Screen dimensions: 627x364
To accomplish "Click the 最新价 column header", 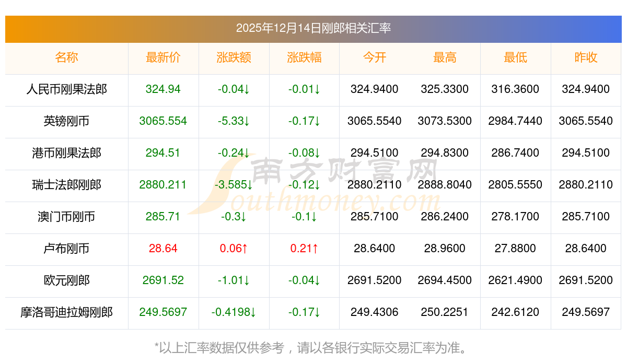I will coord(164,57).
